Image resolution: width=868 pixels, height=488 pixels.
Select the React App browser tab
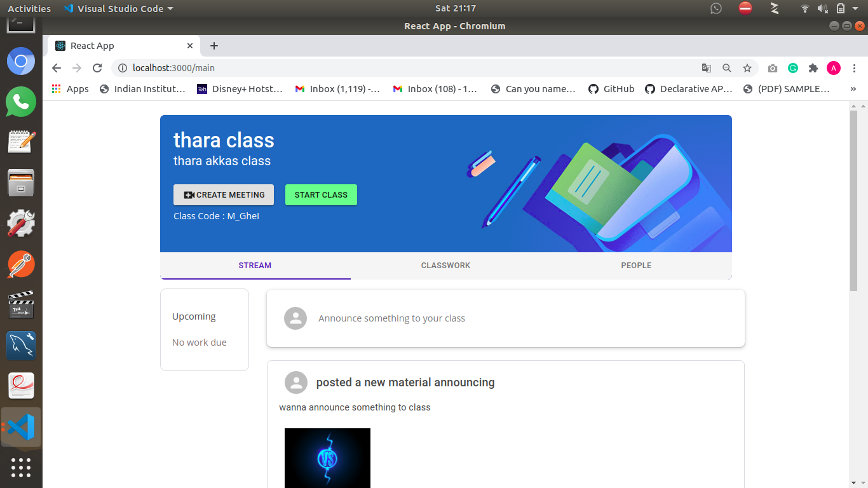pos(124,46)
